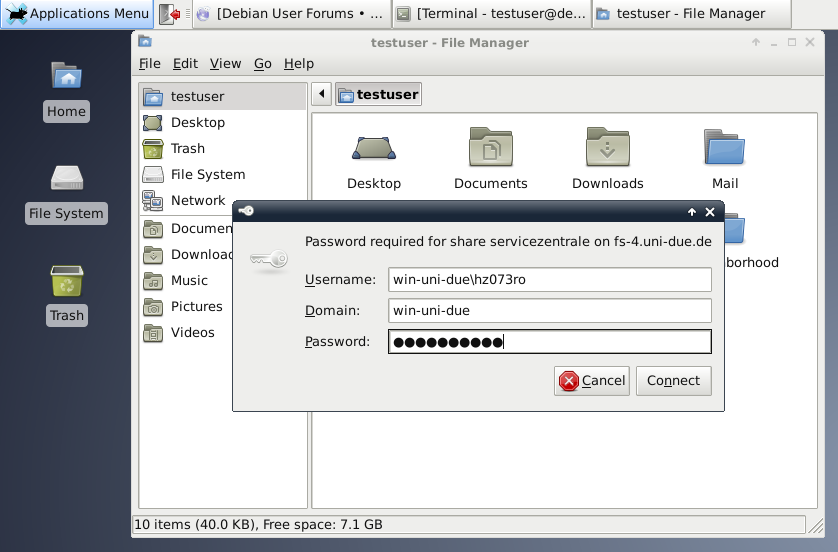Select Trash in the sidebar

click(x=187, y=149)
